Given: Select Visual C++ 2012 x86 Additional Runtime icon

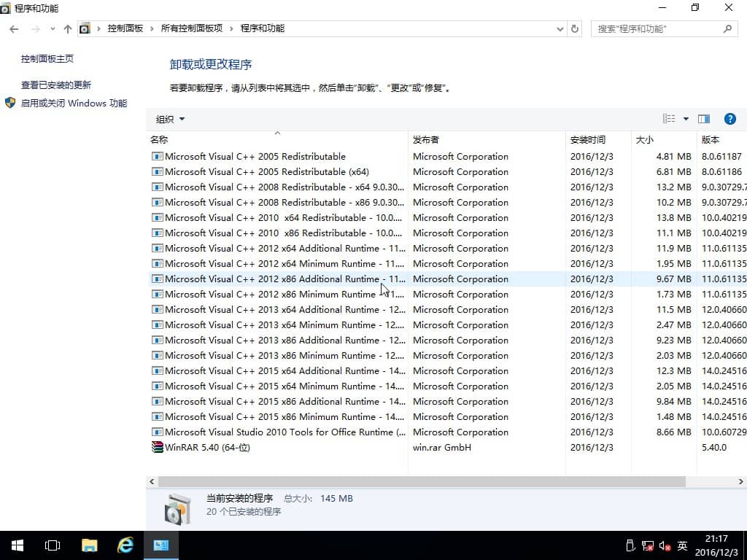Looking at the screenshot, I should (158, 279).
